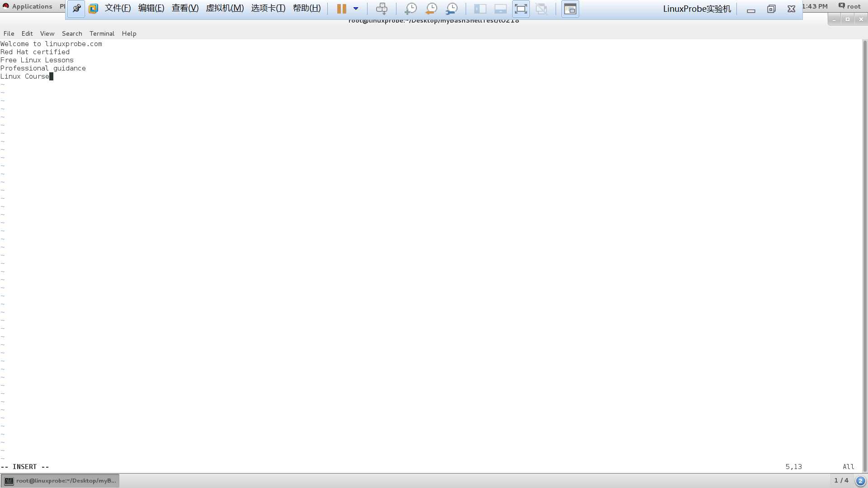The height and width of the screenshot is (488, 868).
Task: Toggle the thumbnail bar view icon
Action: pyautogui.click(x=500, y=9)
